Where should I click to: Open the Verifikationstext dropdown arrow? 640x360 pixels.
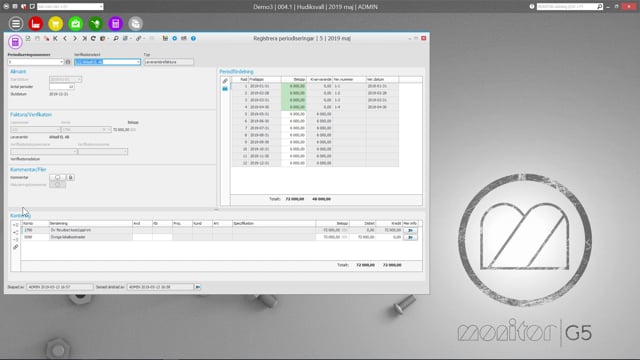tap(138, 62)
